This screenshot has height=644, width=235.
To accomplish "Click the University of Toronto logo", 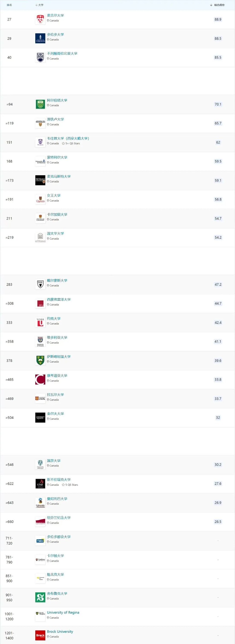I will (x=40, y=39).
